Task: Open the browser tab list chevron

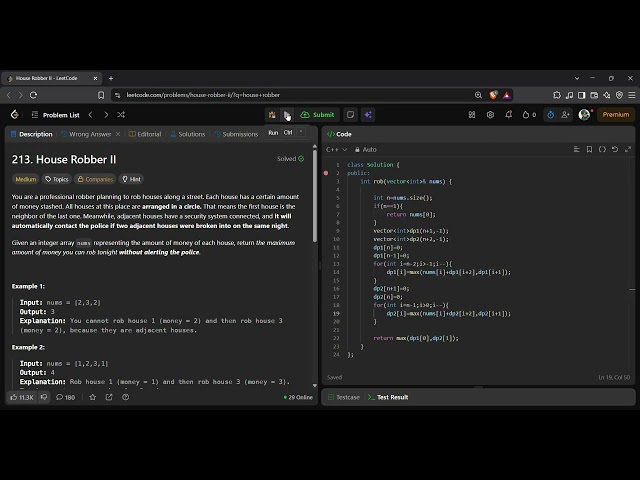Action: pyautogui.click(x=577, y=78)
